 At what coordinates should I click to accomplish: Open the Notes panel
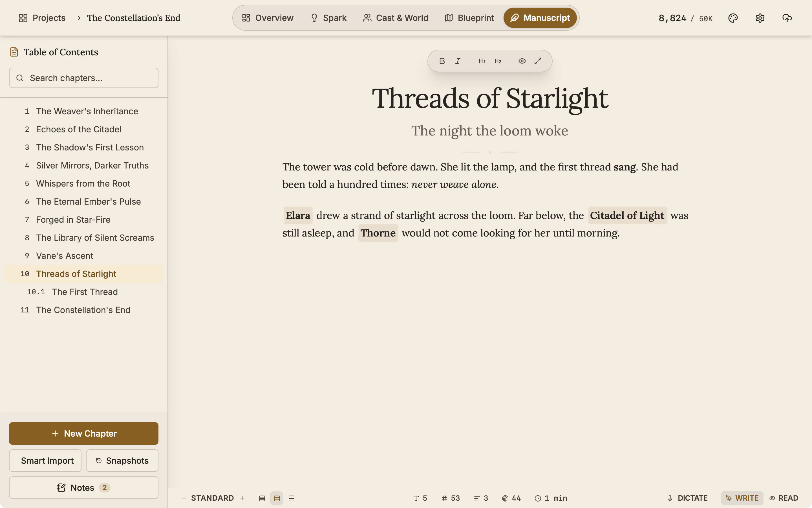(83, 487)
